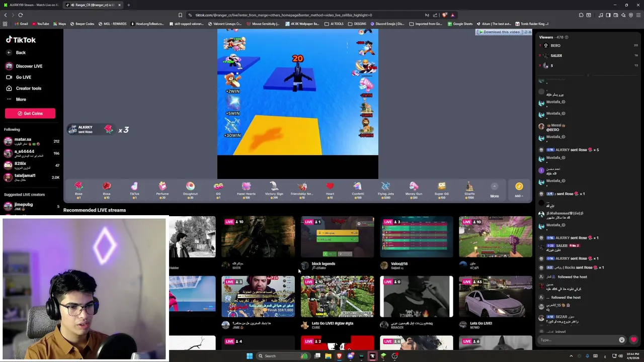644x362 pixels.
Task: Open YouTube bookmark
Action: point(40,24)
